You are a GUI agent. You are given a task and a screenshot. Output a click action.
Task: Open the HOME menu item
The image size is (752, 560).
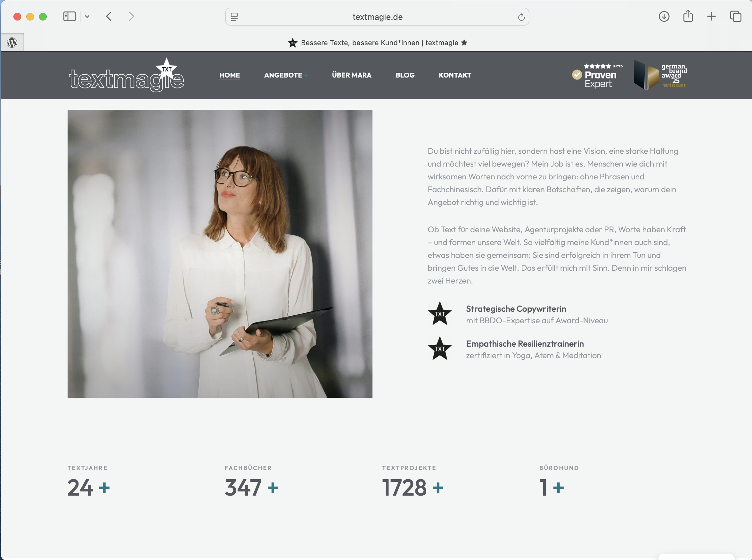point(229,75)
